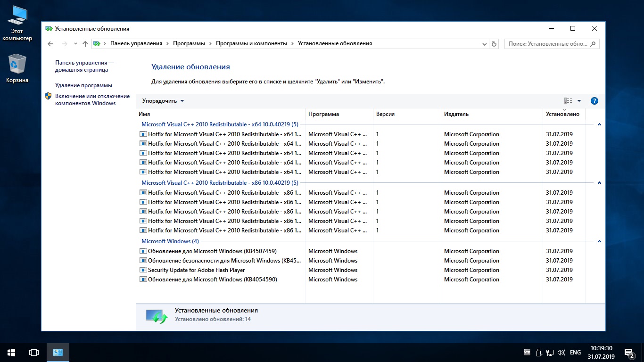The width and height of the screenshot is (644, 362).
Task: Open the help question mark icon
Action: pos(594,101)
